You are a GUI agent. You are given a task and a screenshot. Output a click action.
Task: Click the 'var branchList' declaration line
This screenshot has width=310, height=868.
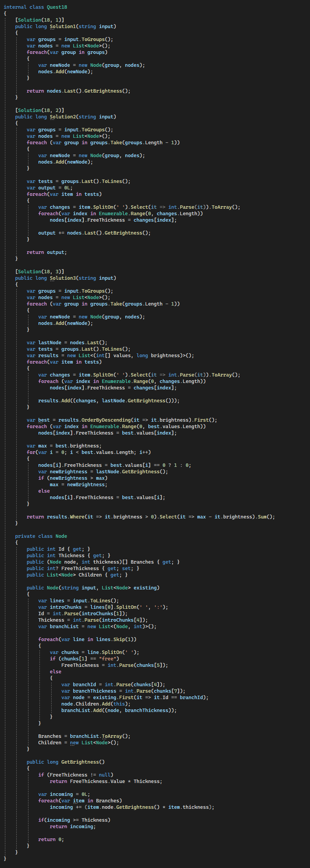click(x=98, y=626)
